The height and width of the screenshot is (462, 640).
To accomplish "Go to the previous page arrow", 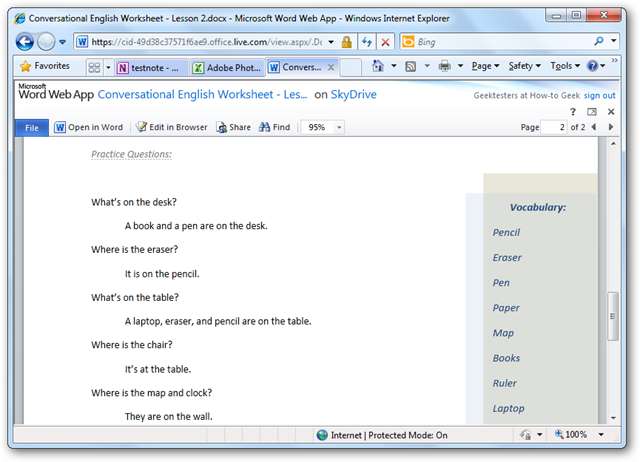I will coord(595,128).
